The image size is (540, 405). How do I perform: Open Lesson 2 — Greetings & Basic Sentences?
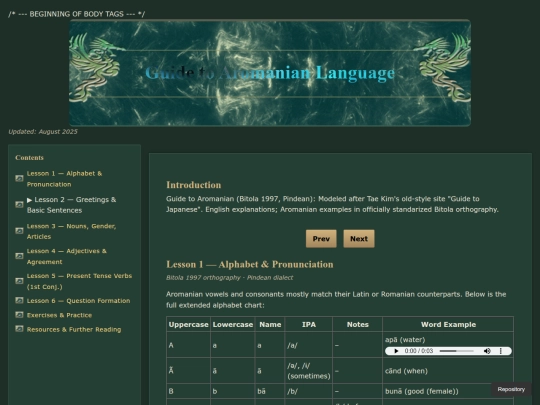(71, 205)
